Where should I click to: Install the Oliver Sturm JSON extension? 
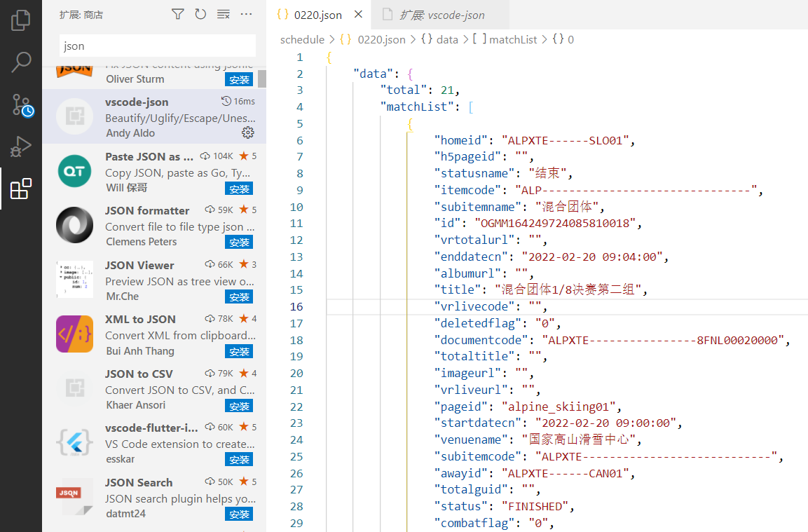[x=238, y=80]
